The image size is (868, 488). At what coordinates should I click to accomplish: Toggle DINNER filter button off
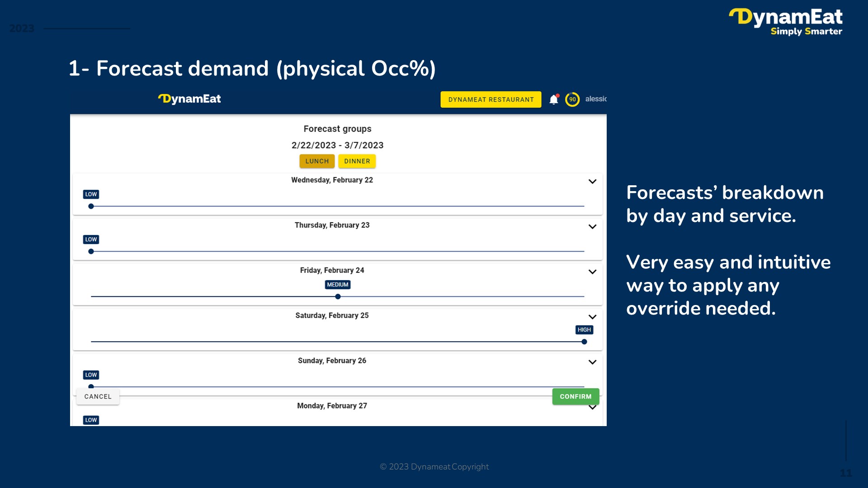click(358, 161)
